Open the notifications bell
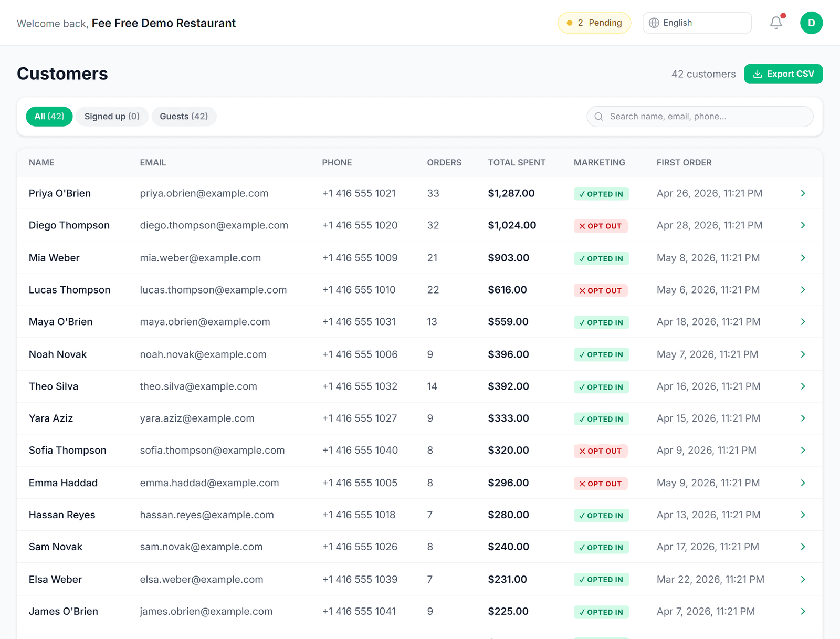 point(776,23)
